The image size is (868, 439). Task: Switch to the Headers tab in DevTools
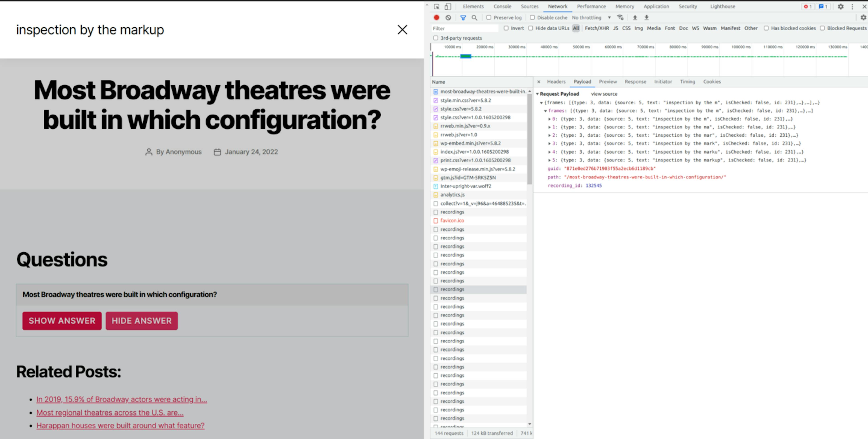(556, 81)
